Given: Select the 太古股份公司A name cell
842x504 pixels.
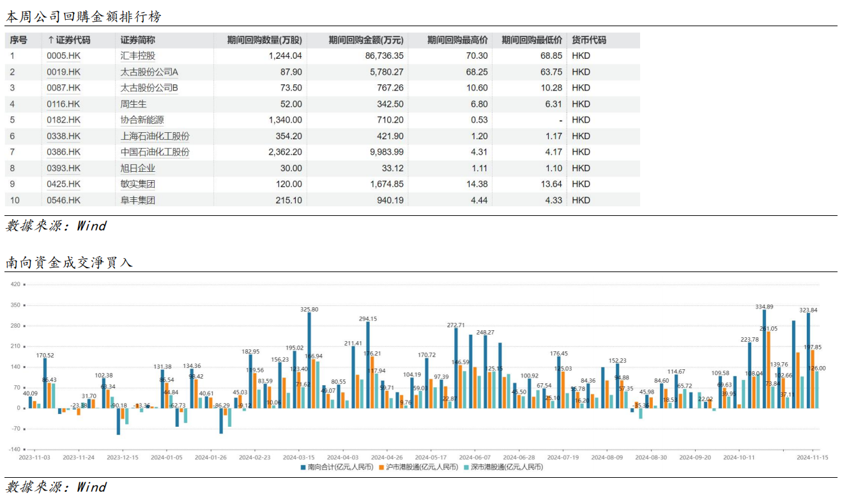Looking at the screenshot, I should (x=149, y=72).
